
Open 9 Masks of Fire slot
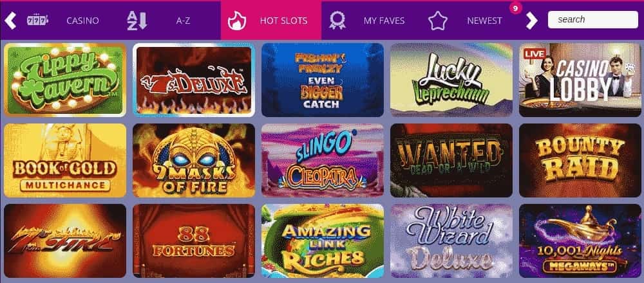194,160
